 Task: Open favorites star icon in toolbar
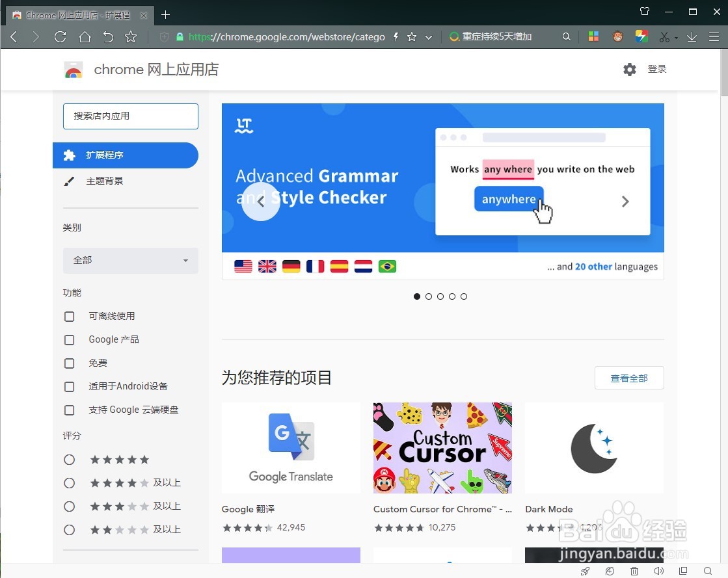(x=131, y=36)
